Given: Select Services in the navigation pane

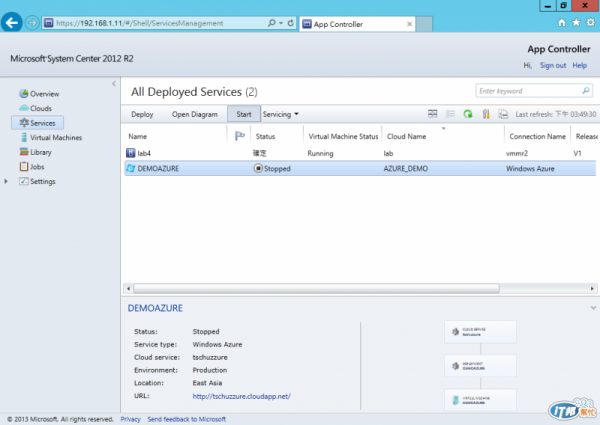Looking at the screenshot, I should tap(38, 123).
